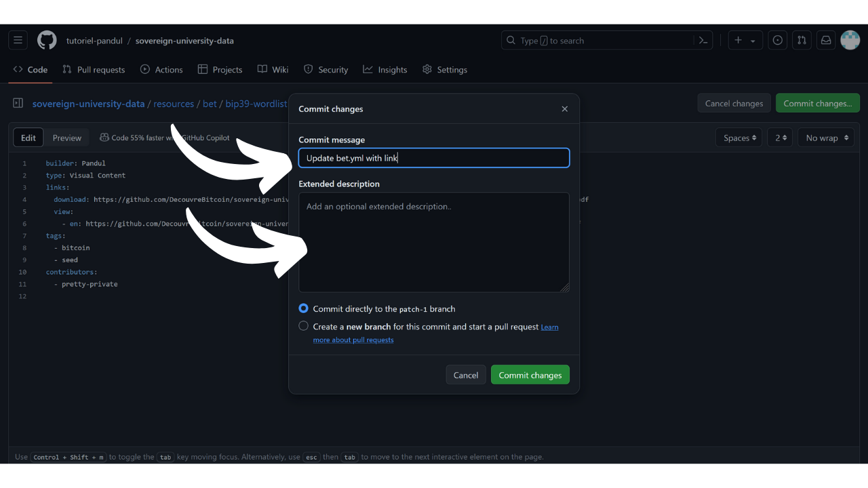Open the command palette icon
The height and width of the screenshot is (488, 868).
pyautogui.click(x=703, y=41)
